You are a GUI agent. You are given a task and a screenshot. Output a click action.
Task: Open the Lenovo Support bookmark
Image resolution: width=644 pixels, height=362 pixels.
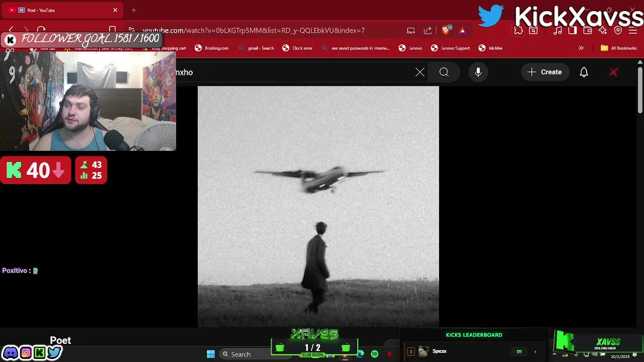(x=450, y=48)
